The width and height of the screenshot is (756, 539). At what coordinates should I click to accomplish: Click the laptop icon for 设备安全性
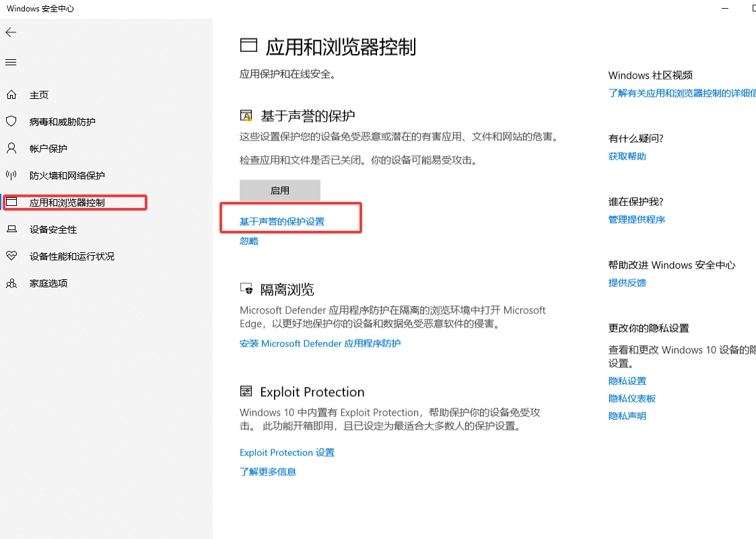[11, 229]
